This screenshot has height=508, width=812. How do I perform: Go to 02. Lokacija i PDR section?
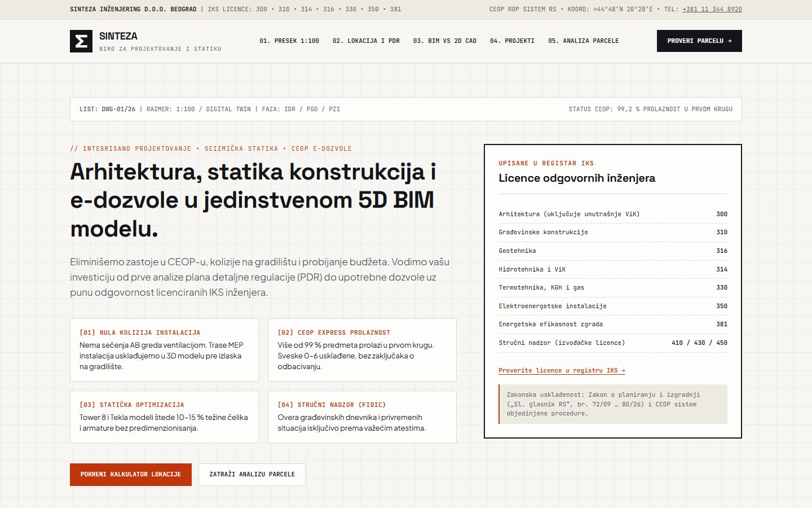(366, 41)
